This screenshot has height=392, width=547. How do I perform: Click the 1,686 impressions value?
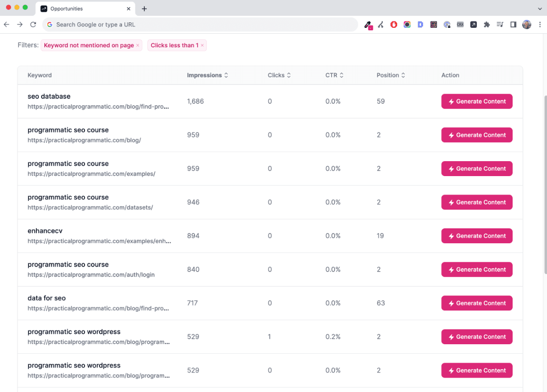click(195, 101)
